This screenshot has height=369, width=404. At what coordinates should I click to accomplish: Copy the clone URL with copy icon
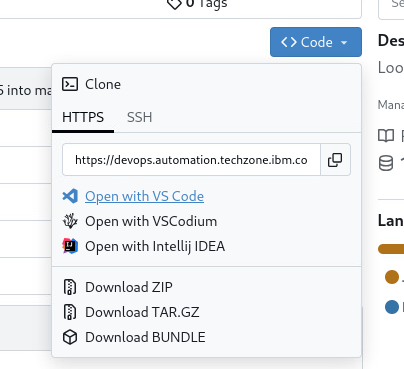[x=335, y=160]
